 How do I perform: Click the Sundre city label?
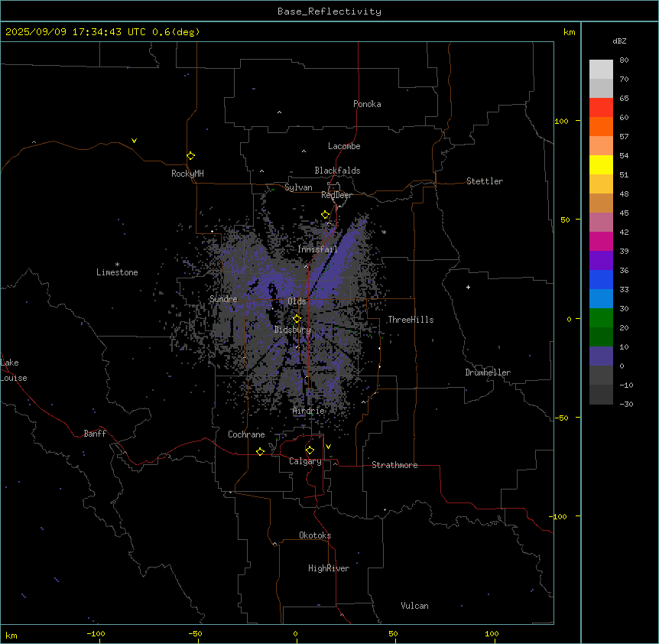coord(223,299)
